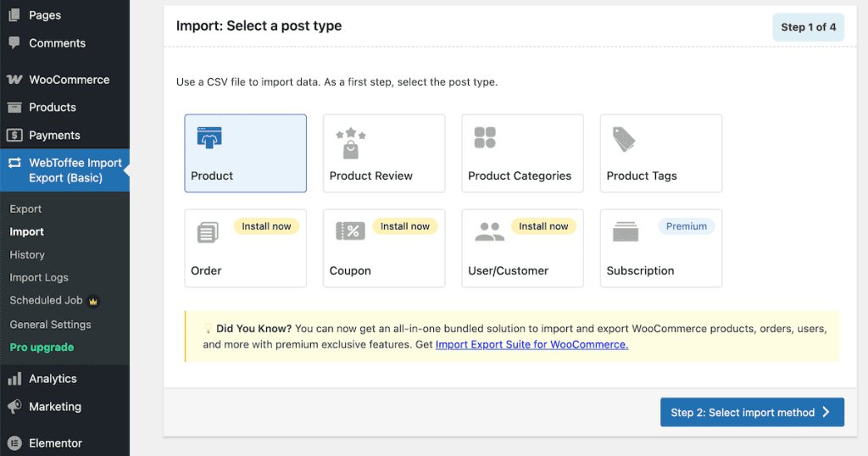Open Import Export Suite for WooCommerce link

(532, 344)
